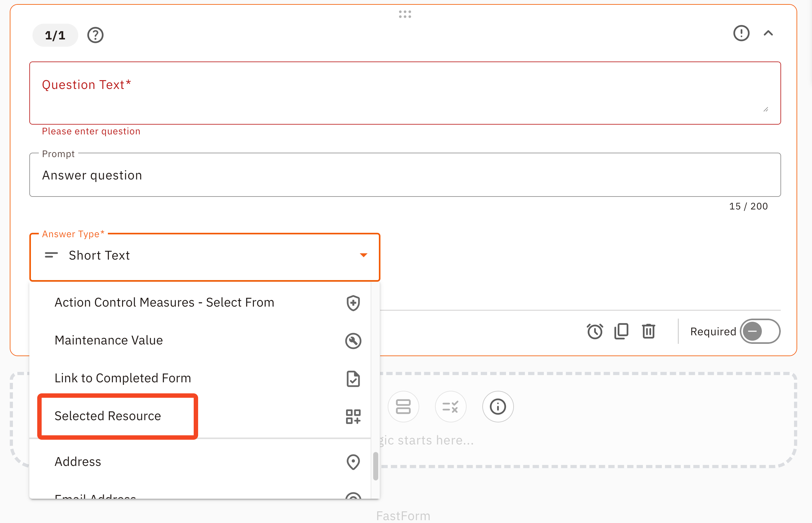Click the drag handle dots at top
The image size is (812, 523).
click(405, 14)
